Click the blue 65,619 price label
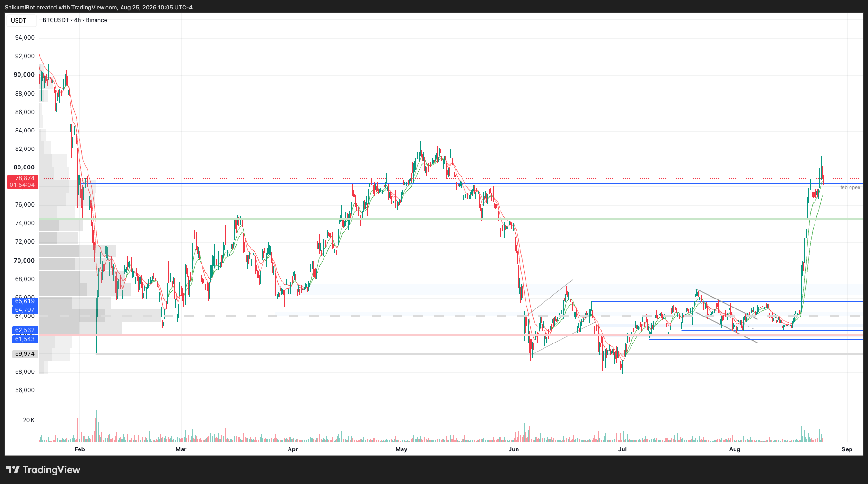 coord(25,301)
